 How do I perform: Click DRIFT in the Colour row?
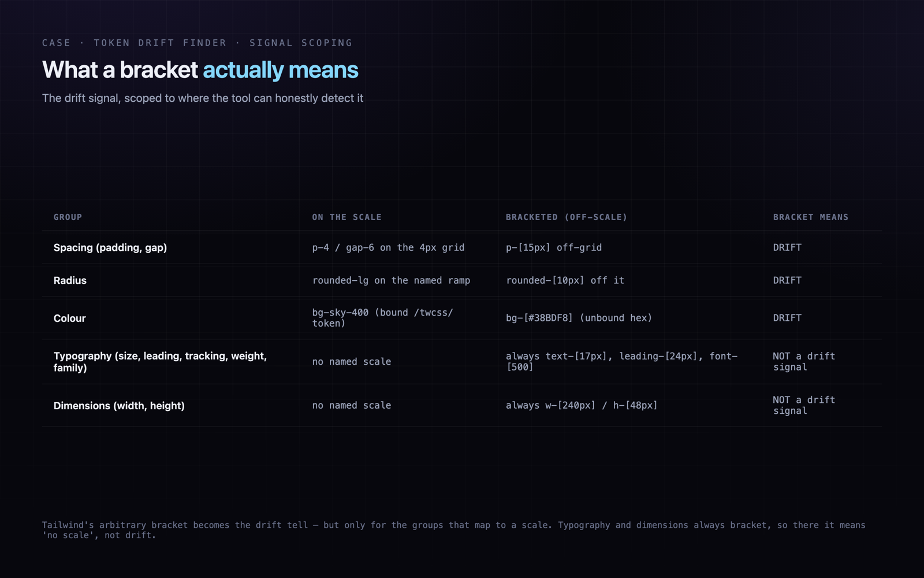click(x=787, y=318)
